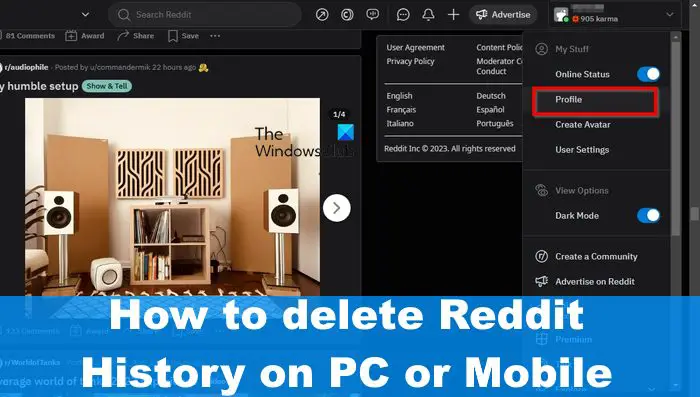
Task: Select User Settings in the menu
Action: (x=582, y=150)
